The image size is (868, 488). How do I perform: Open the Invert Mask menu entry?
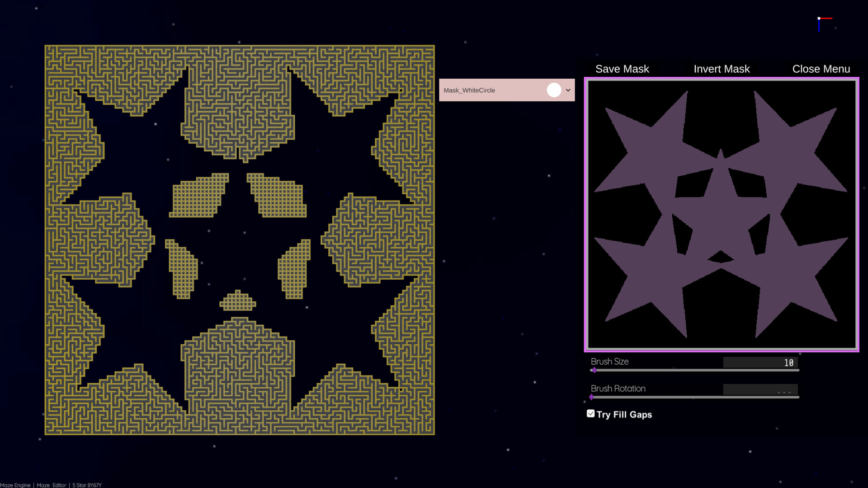click(x=721, y=69)
